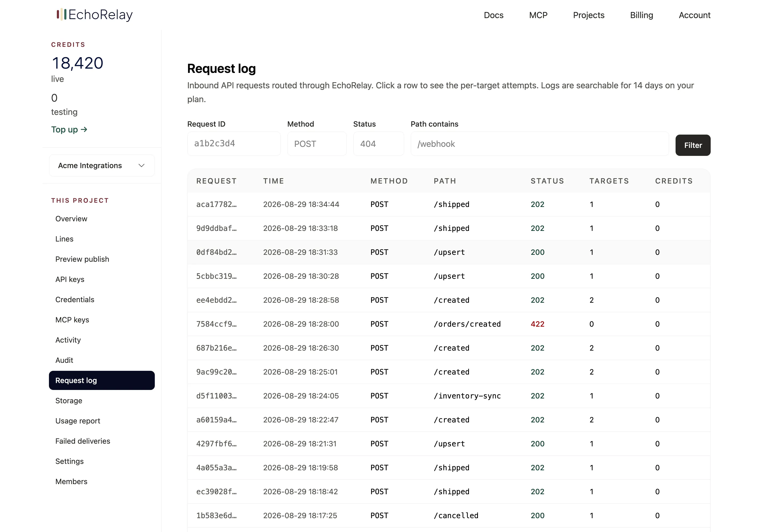Click timestamp 2026-08-29 18:28:58
This screenshot has width=766, height=532.
pyautogui.click(x=301, y=300)
